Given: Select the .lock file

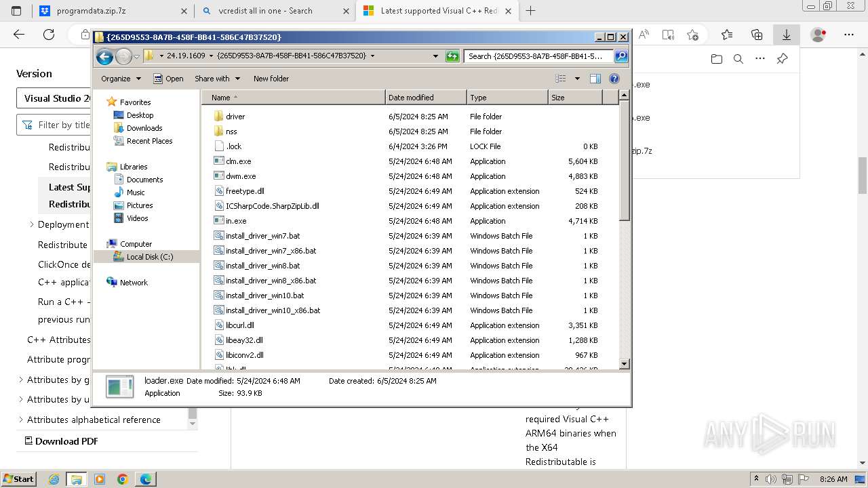Looking at the screenshot, I should pos(233,146).
